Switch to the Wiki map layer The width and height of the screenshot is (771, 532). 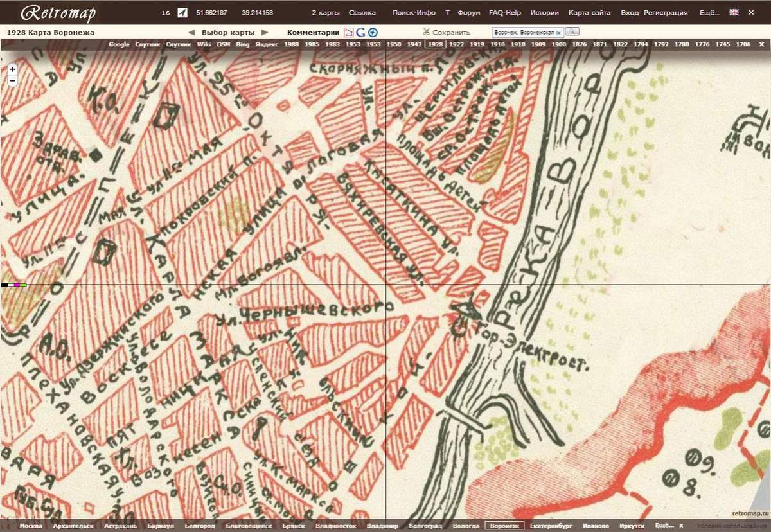pos(204,44)
